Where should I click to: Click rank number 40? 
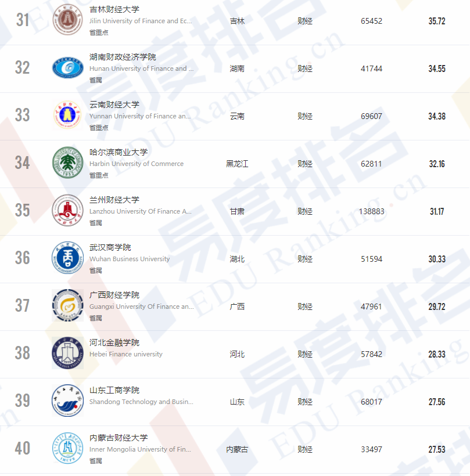[23, 448]
